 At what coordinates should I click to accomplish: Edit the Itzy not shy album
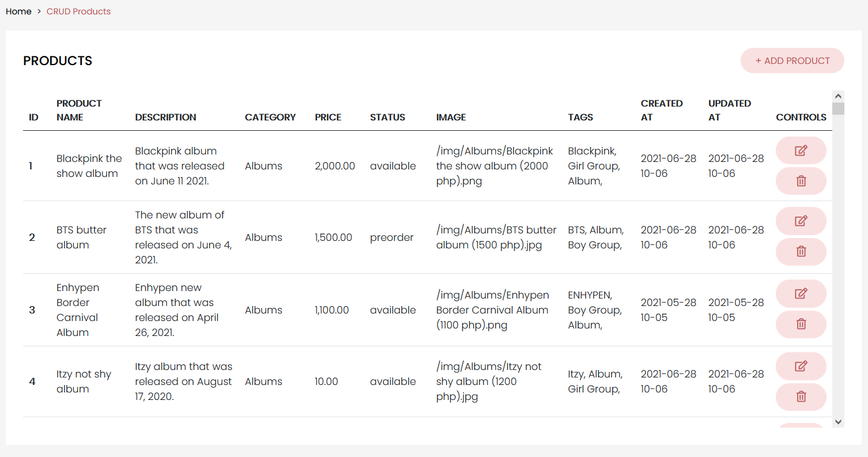[x=801, y=366]
